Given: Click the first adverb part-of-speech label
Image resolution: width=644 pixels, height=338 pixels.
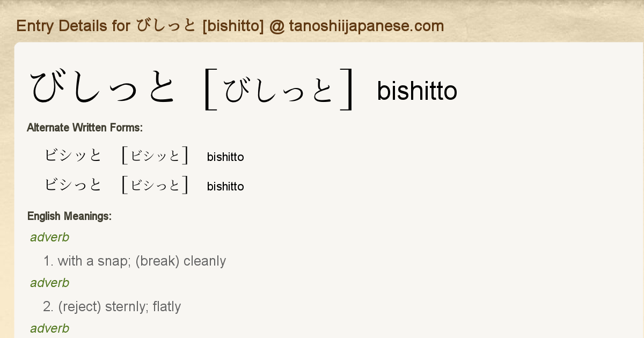Looking at the screenshot, I should coord(50,237).
